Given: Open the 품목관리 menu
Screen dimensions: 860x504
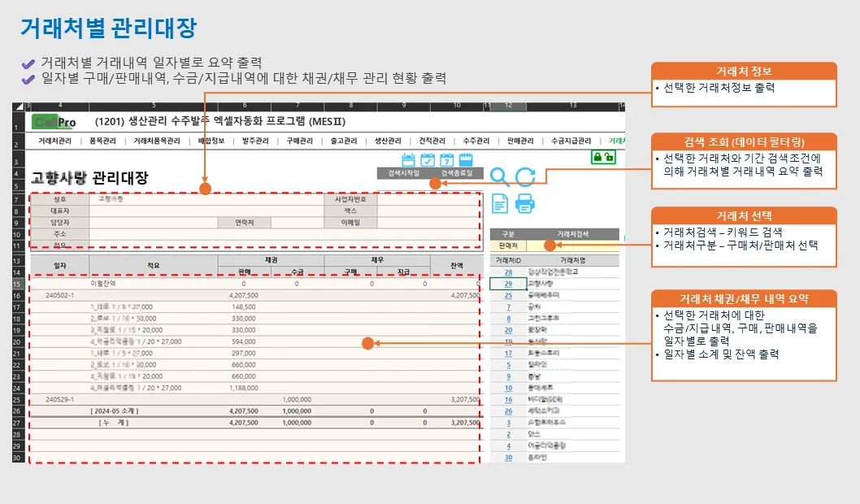Looking at the screenshot, I should [x=102, y=141].
